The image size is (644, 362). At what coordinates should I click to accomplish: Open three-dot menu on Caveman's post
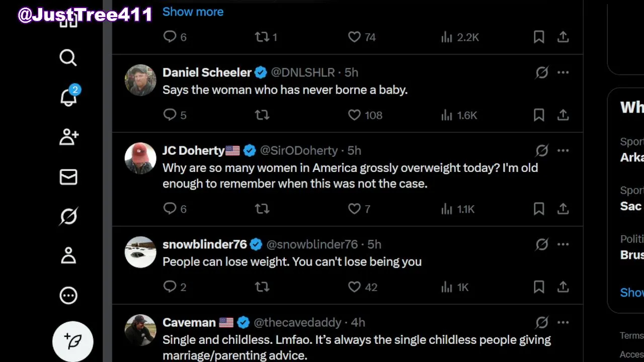tap(563, 322)
